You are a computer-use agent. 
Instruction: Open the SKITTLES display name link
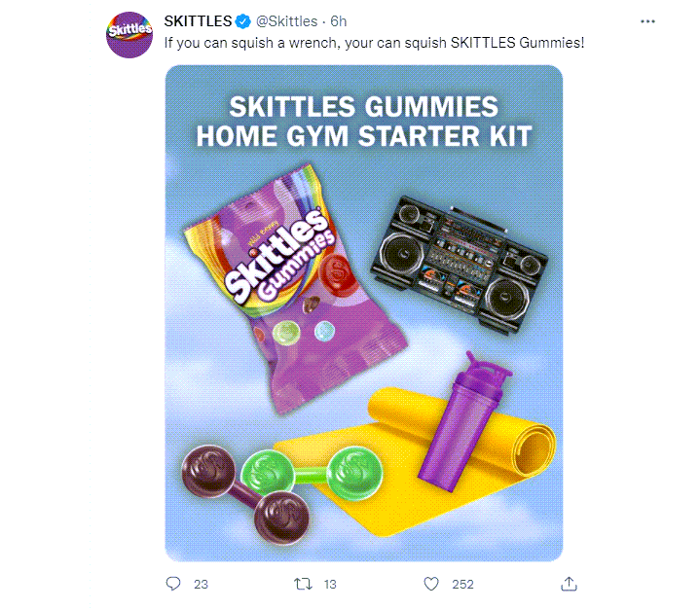[198, 21]
